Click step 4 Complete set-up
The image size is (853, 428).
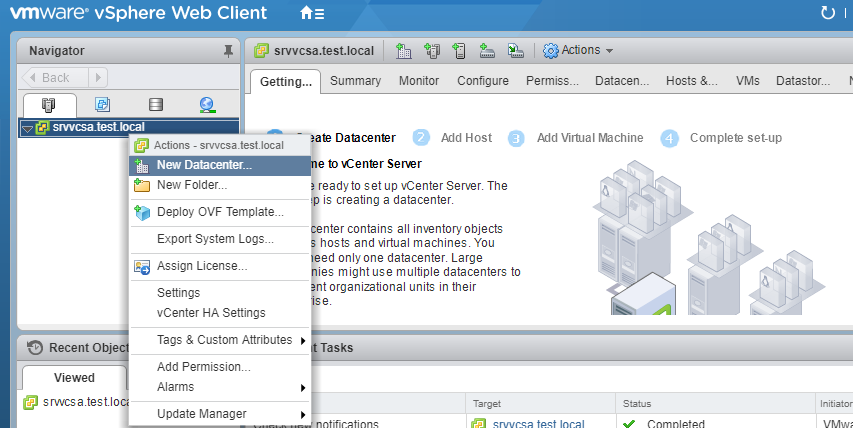point(721,138)
